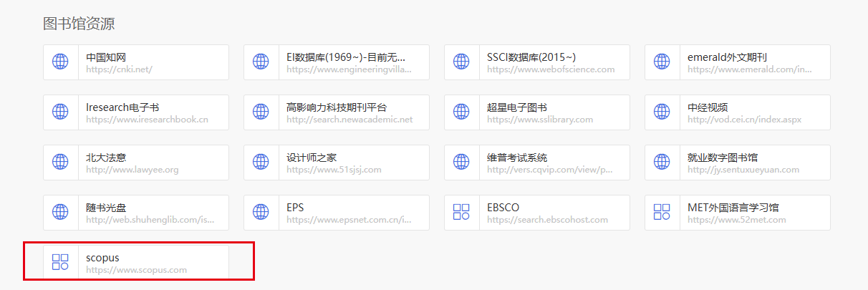Open the 高影响力科技期刊平台 link

tap(337, 107)
